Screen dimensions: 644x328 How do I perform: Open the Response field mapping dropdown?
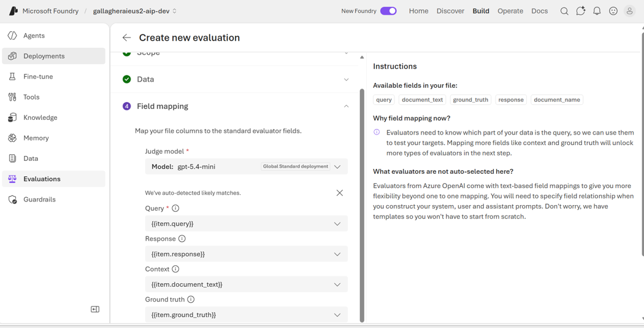click(x=247, y=254)
